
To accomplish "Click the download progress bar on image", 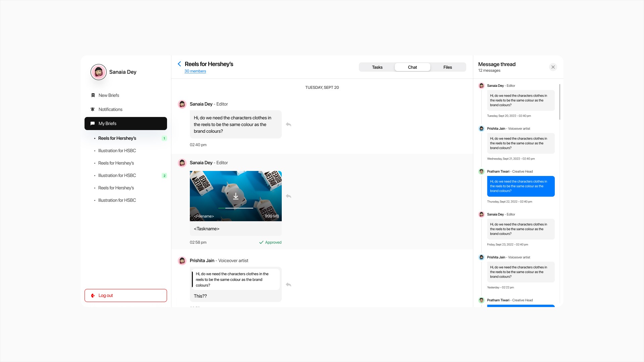I will [x=236, y=208].
